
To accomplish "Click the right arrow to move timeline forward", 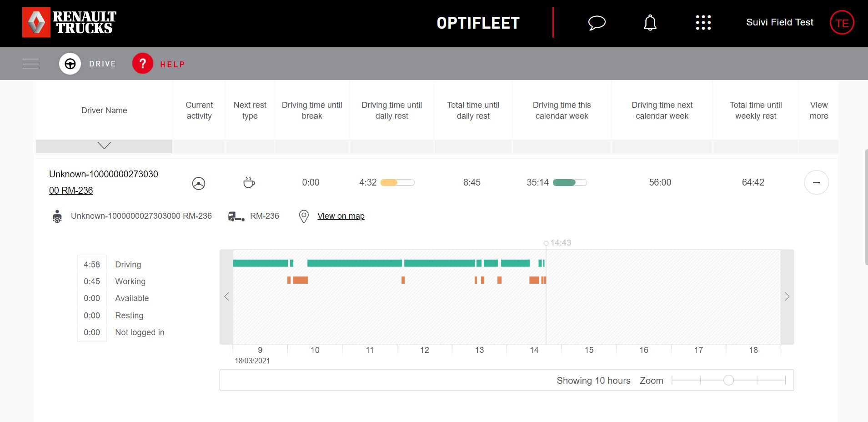I will 787,296.
